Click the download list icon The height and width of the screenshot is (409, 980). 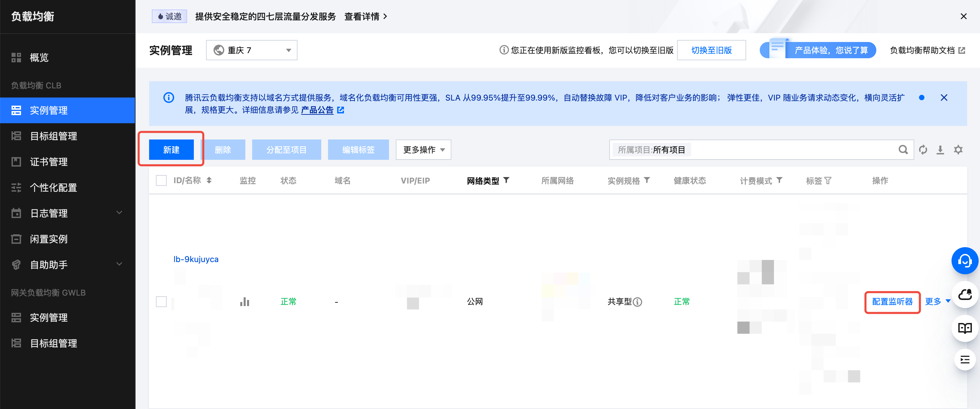pyautogui.click(x=940, y=150)
